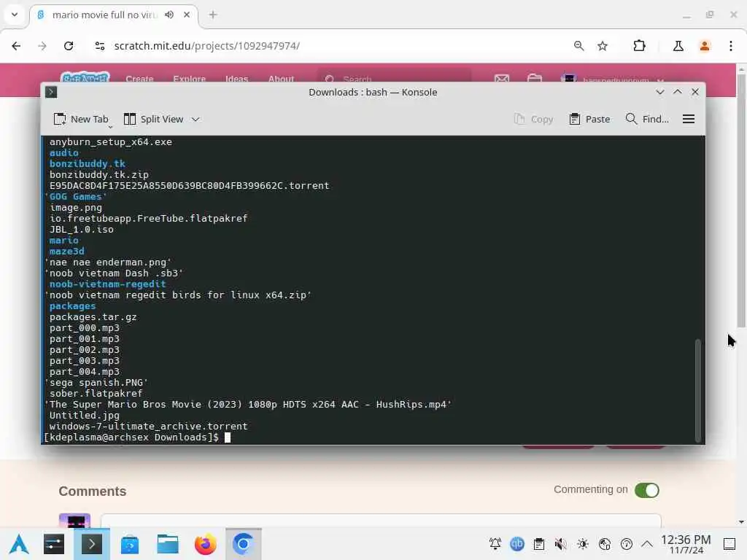The image size is (747, 560).
Task: Click Ideas in Scratch navigation
Action: pyautogui.click(x=237, y=79)
